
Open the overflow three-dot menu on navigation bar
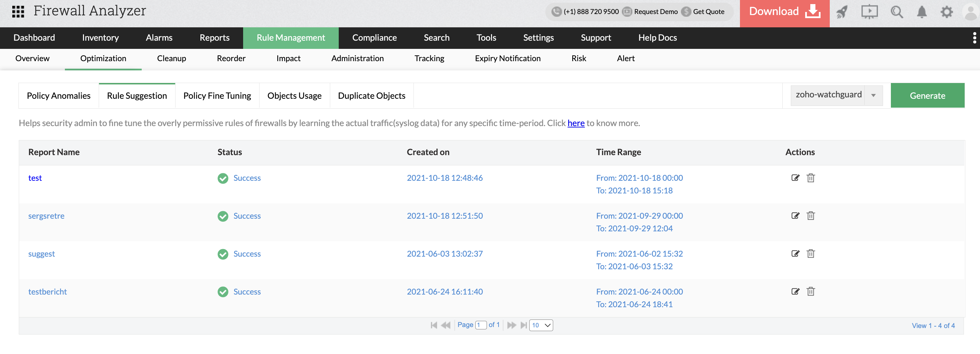coord(974,38)
